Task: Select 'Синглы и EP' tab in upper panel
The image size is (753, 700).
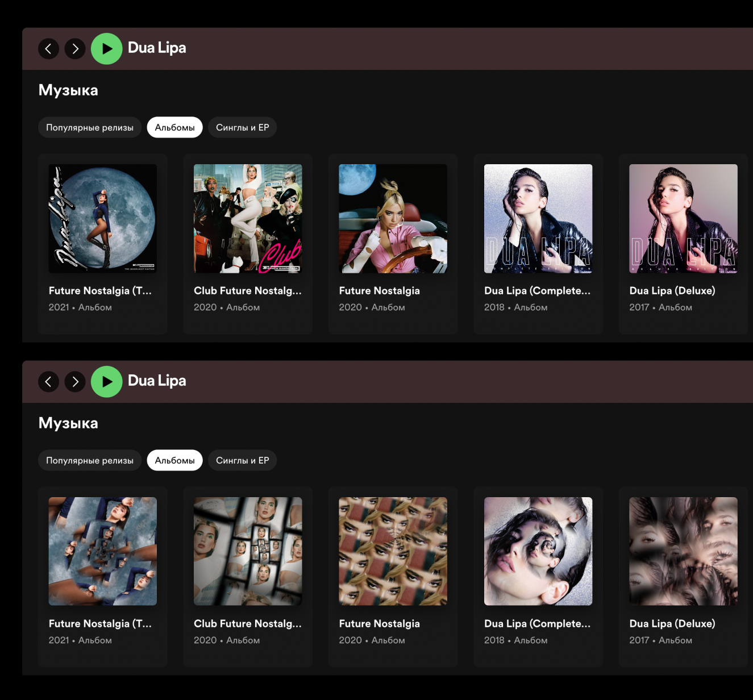Action: [x=243, y=127]
